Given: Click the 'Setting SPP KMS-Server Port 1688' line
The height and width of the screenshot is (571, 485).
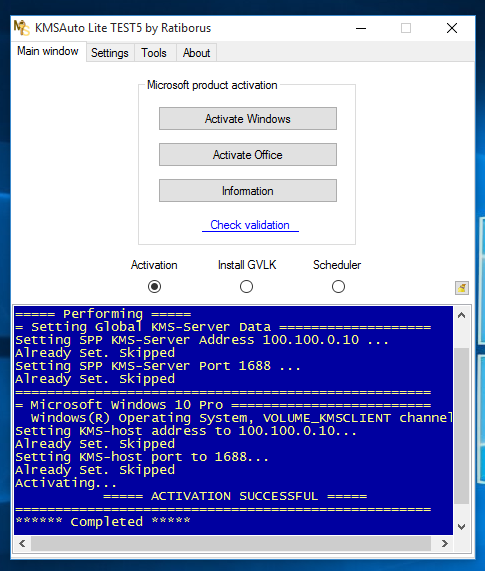Looking at the screenshot, I should tap(158, 366).
